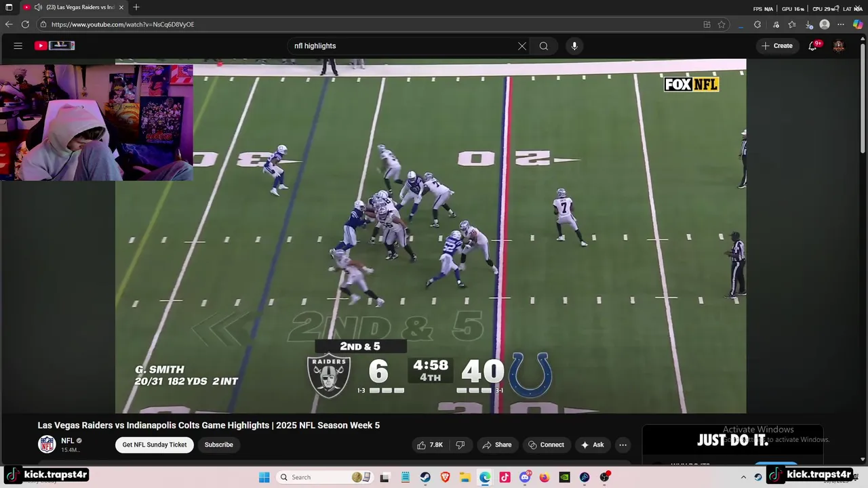Open the YouTube account avatar menu
The width and height of the screenshot is (868, 488).
pyautogui.click(x=839, y=46)
